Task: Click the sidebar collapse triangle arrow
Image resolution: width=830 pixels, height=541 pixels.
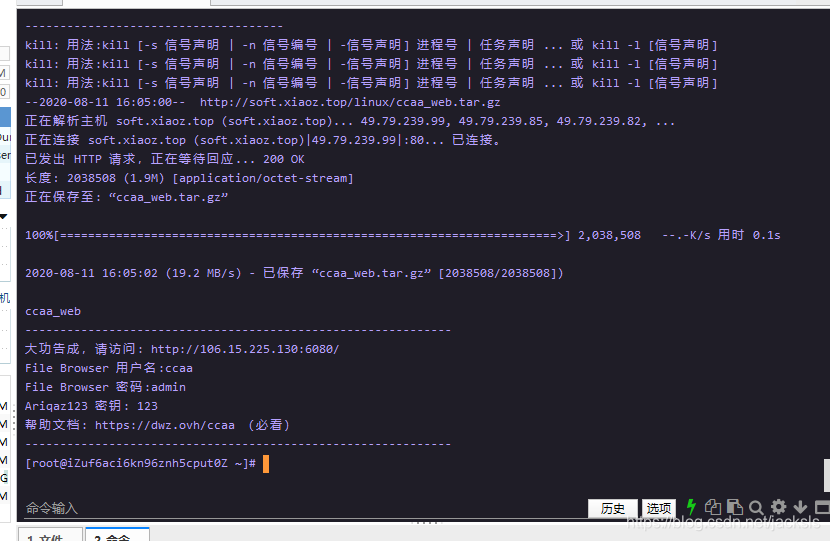Action: point(4,216)
